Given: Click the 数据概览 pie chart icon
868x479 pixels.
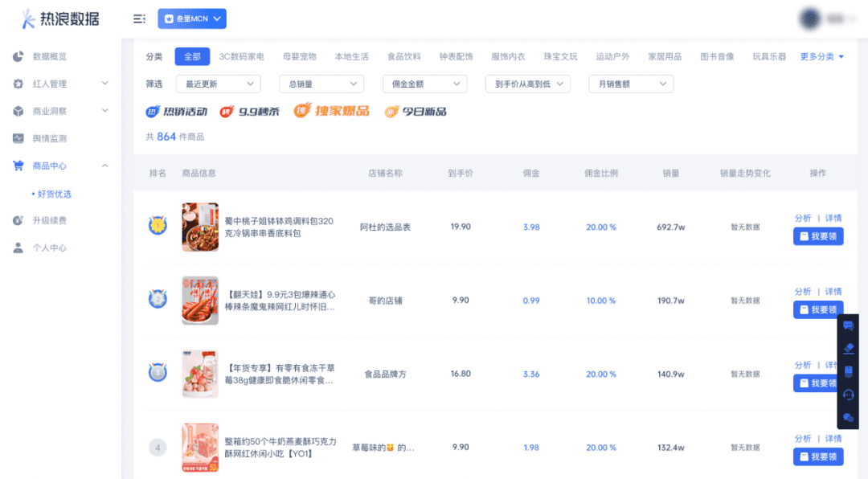Looking at the screenshot, I should coord(18,56).
